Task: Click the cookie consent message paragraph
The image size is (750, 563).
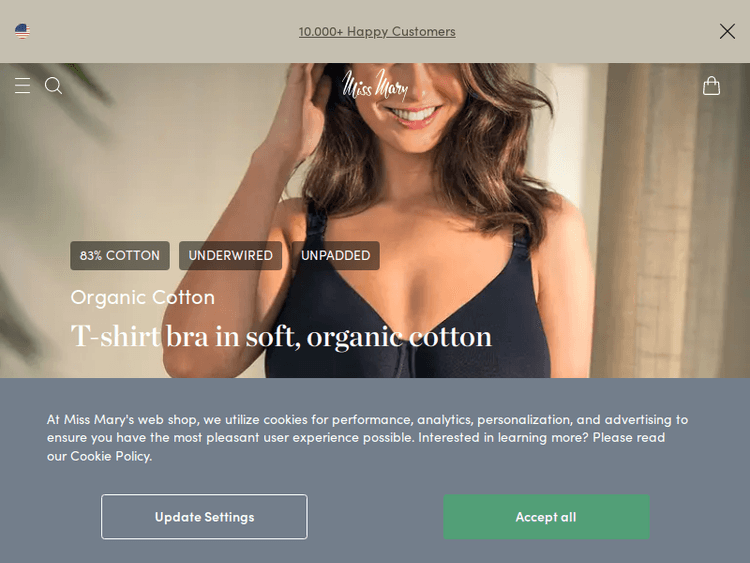Action: [367, 438]
